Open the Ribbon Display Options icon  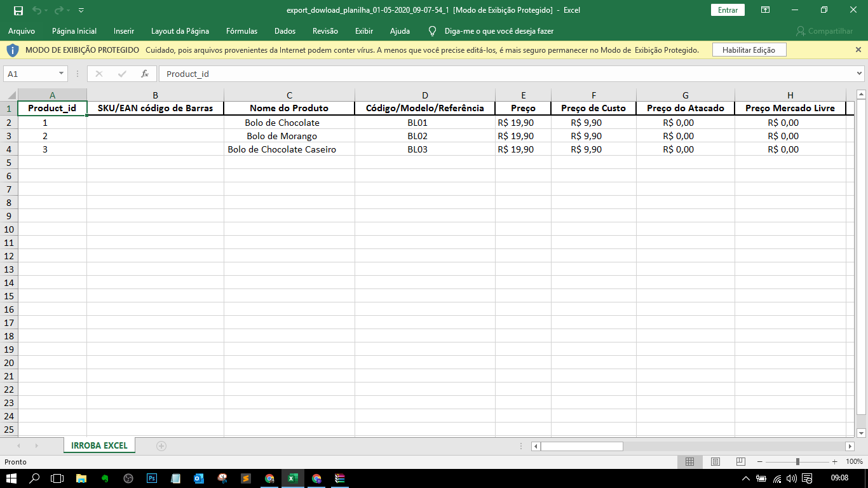[x=766, y=10]
